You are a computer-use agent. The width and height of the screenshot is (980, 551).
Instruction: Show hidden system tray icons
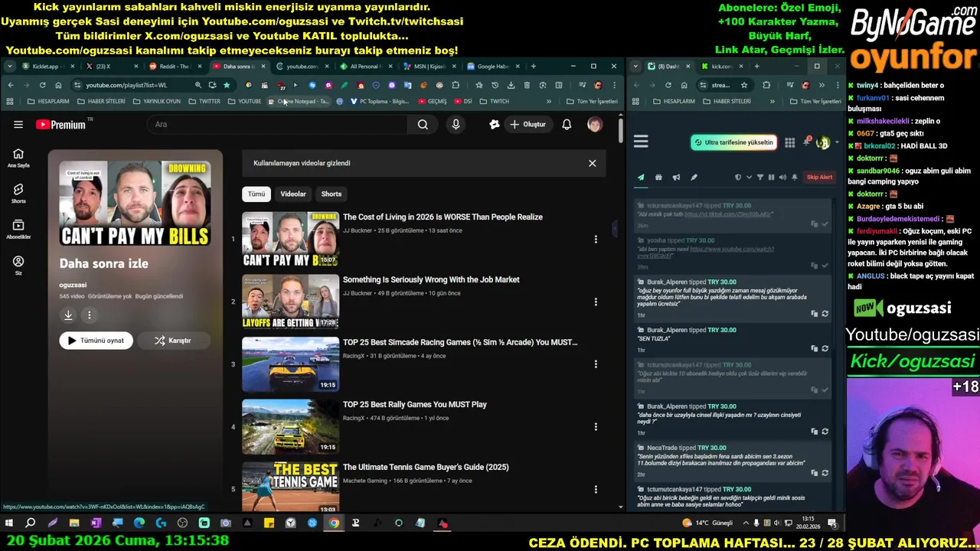[x=746, y=523]
